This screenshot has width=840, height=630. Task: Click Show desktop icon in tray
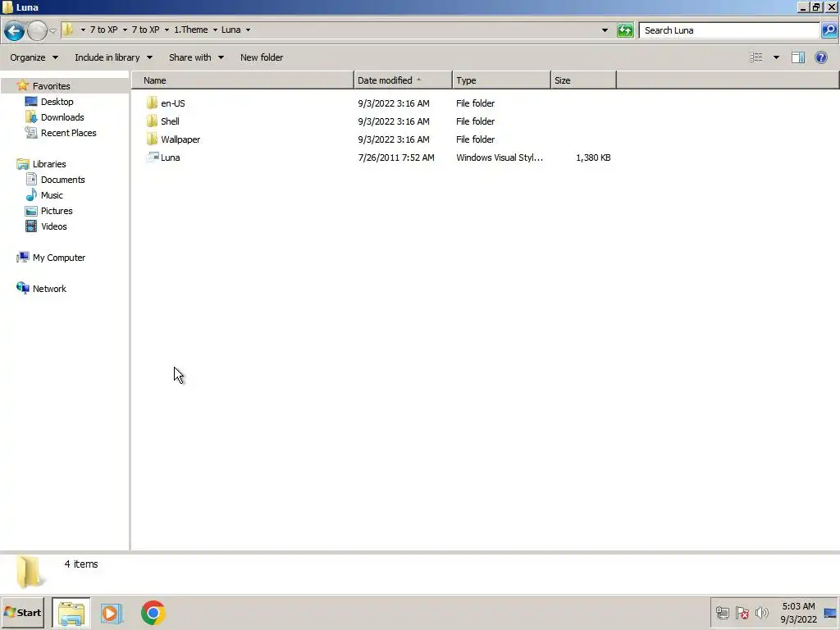830,613
